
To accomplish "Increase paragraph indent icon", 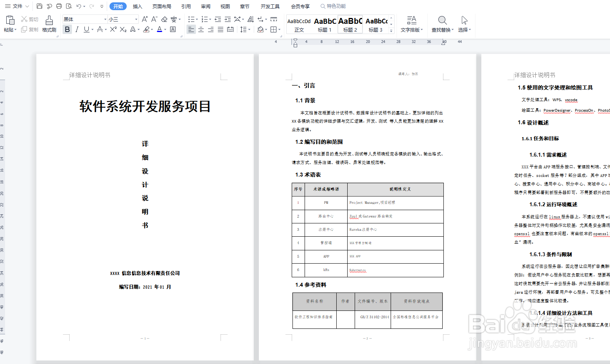I will (x=228, y=19).
